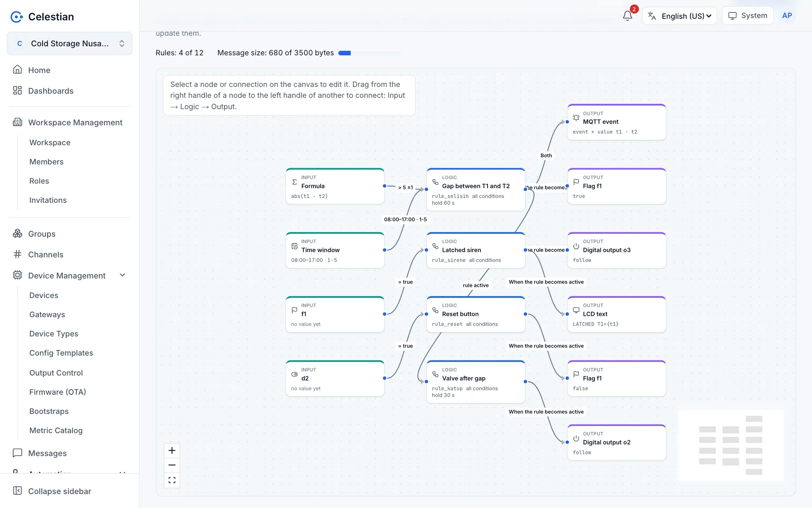Click the eye icon on the d2 input node
Screen dimensions: 812x508
295,374
